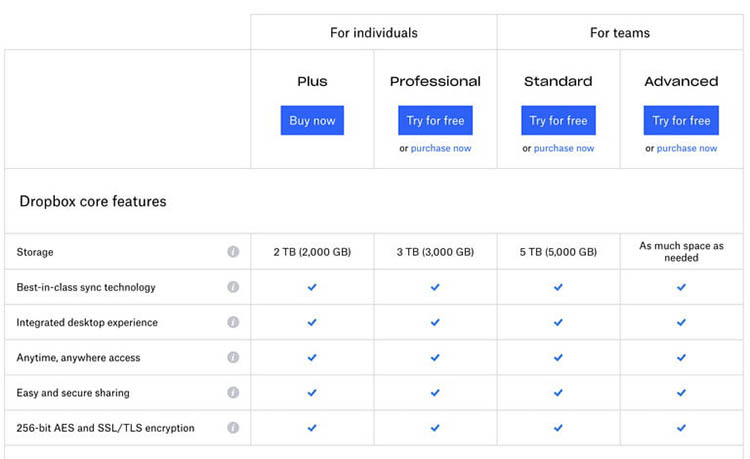Image resolution: width=750 pixels, height=459 pixels.
Task: Click Advanced checkmark for Integrated desktop experience
Action: point(681,322)
